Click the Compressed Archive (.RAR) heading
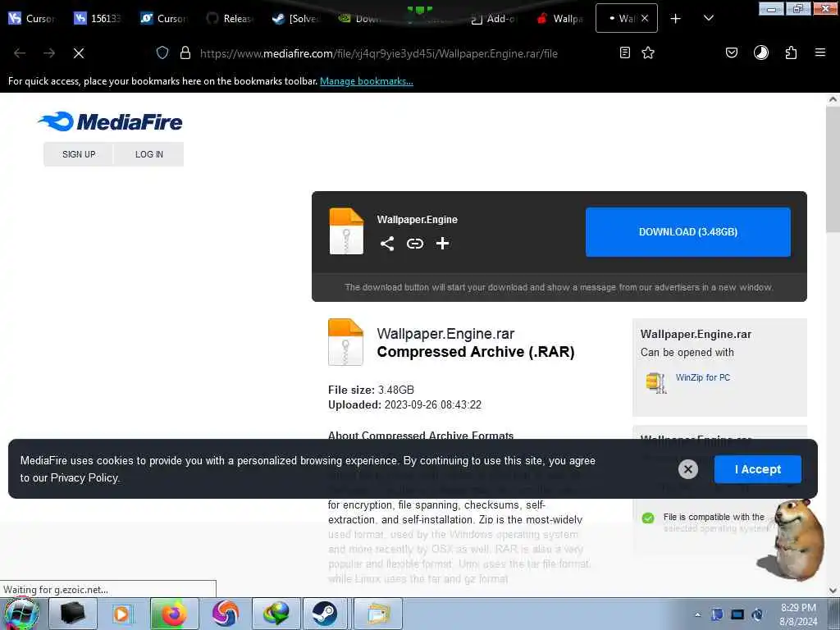Viewport: 840px width, 630px height. coord(475,352)
